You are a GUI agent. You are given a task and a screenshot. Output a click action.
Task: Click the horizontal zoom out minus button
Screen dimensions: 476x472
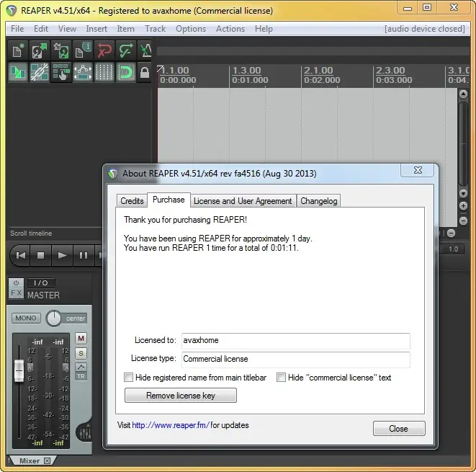pyautogui.click(x=451, y=233)
